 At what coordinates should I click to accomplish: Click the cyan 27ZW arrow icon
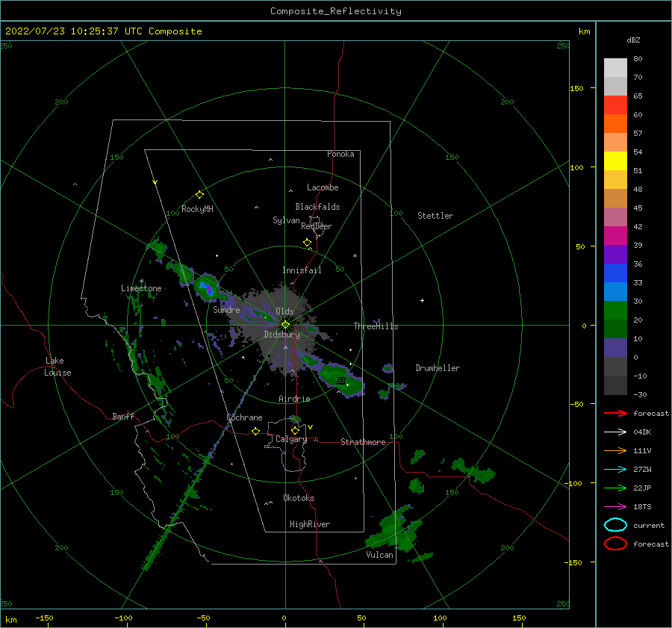pyautogui.click(x=615, y=470)
